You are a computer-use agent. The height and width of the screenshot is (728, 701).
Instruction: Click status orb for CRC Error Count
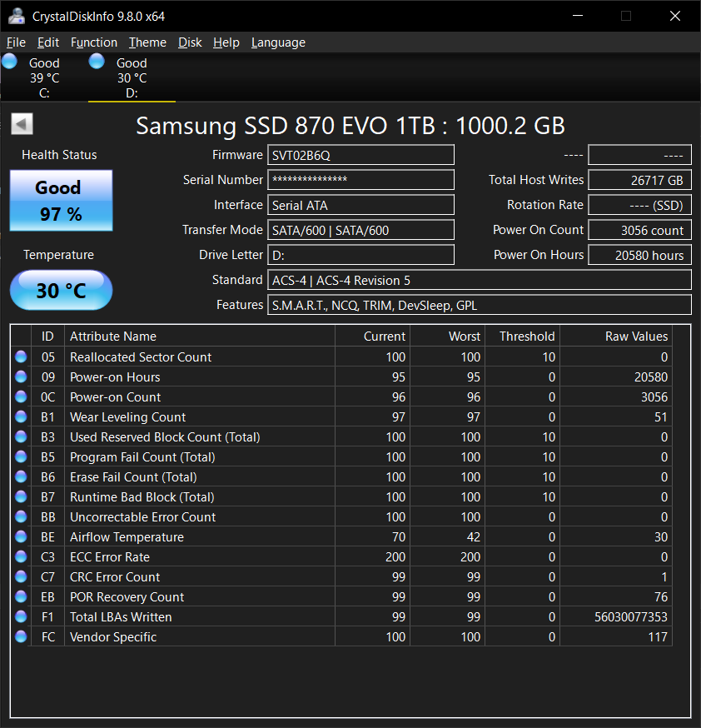coord(21,576)
